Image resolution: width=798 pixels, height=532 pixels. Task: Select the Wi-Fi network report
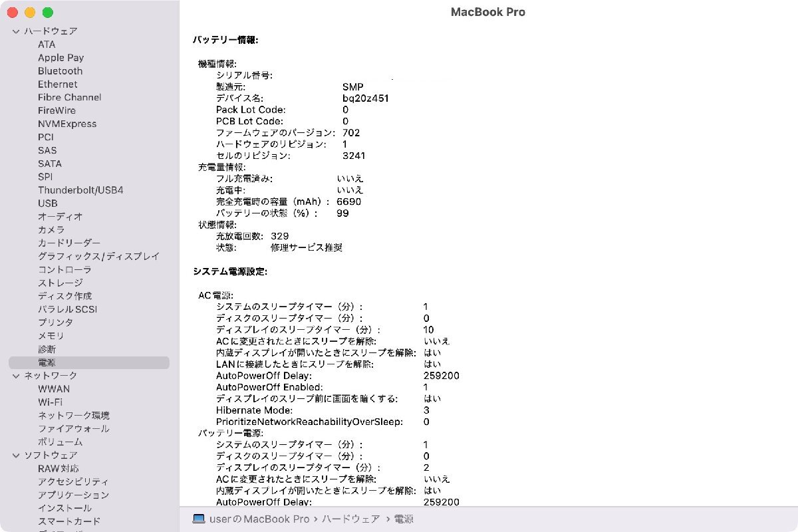[x=51, y=402]
